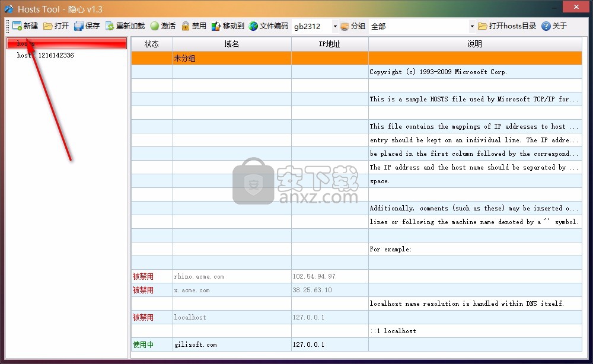Click the 分组 group icon
The image size is (593, 364).
click(x=345, y=26)
